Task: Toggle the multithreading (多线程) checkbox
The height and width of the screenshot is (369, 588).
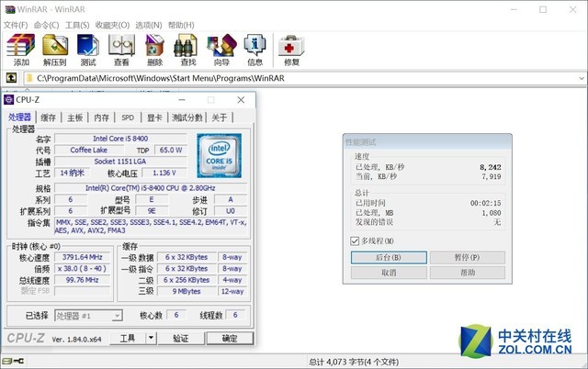Action: point(355,240)
